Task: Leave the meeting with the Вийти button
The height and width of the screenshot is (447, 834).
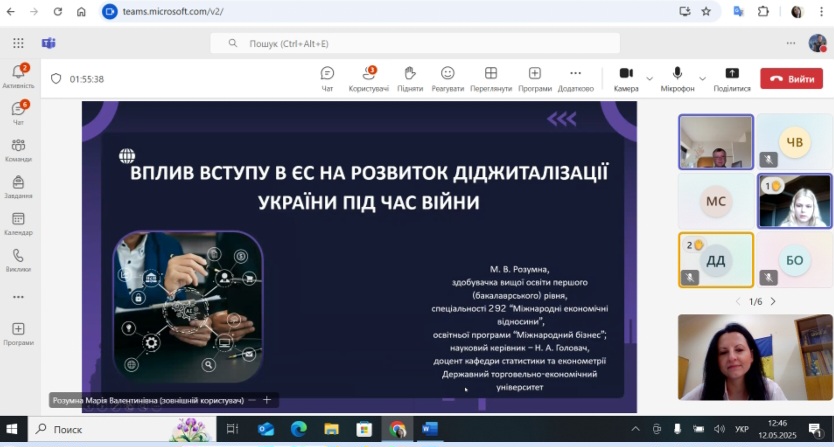Action: tap(791, 79)
